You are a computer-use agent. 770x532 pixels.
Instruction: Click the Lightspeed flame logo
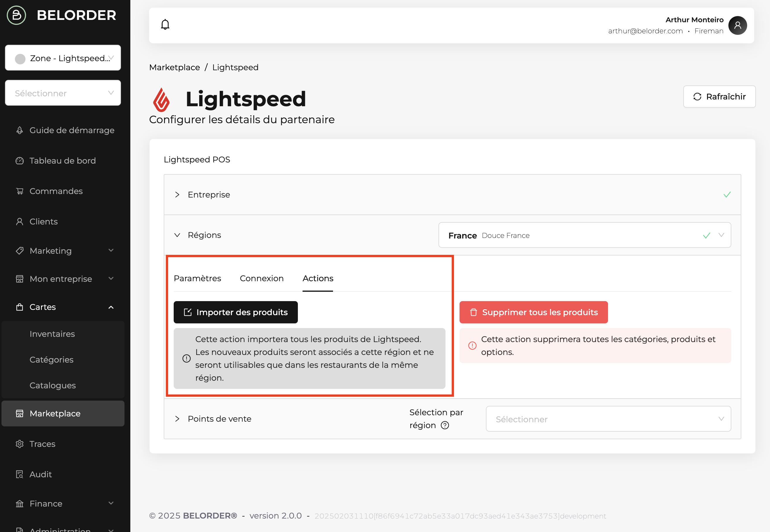161,99
